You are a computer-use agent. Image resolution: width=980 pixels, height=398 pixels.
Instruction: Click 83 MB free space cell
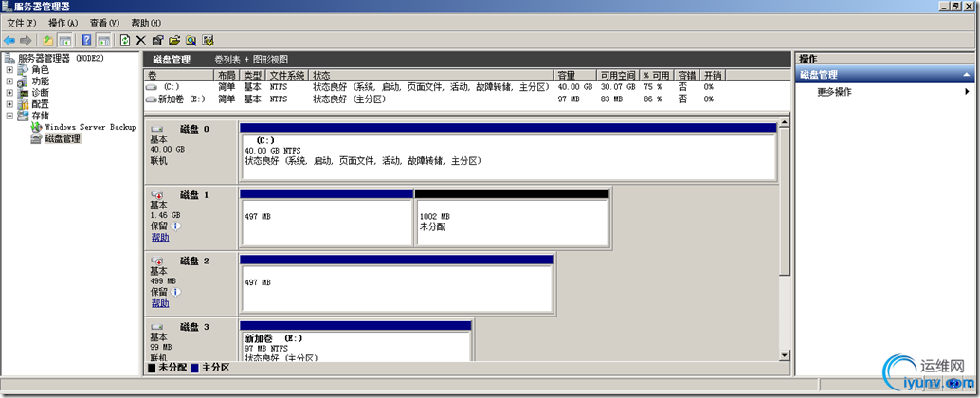click(609, 99)
